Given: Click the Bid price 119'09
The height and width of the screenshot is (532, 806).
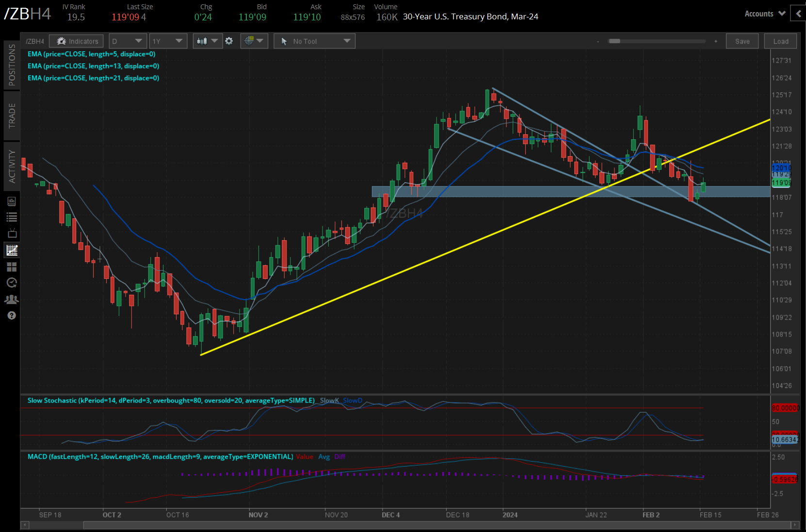Looking at the screenshot, I should 252,17.
